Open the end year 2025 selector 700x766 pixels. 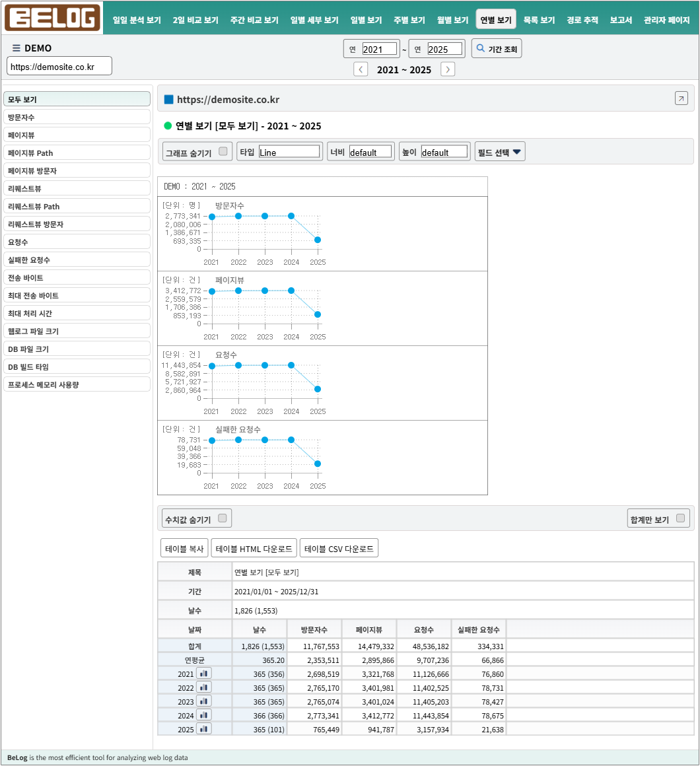[x=445, y=49]
